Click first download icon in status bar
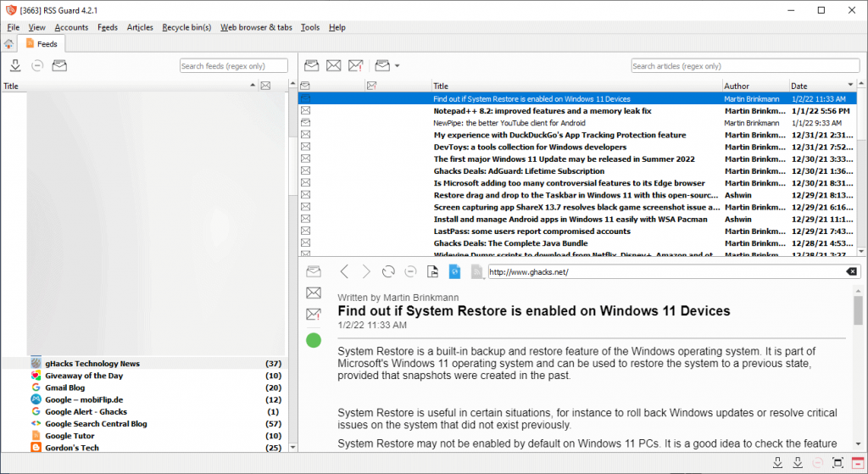This screenshot has width=868, height=474. coord(778,462)
